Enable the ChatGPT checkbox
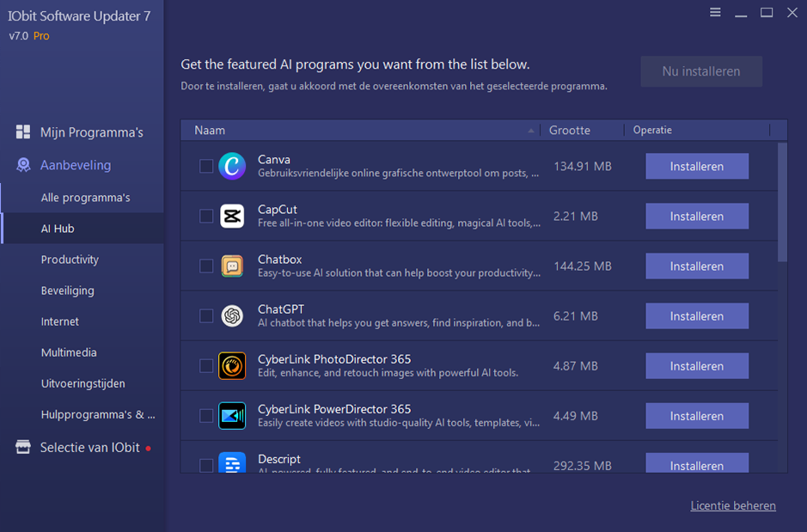 (206, 315)
